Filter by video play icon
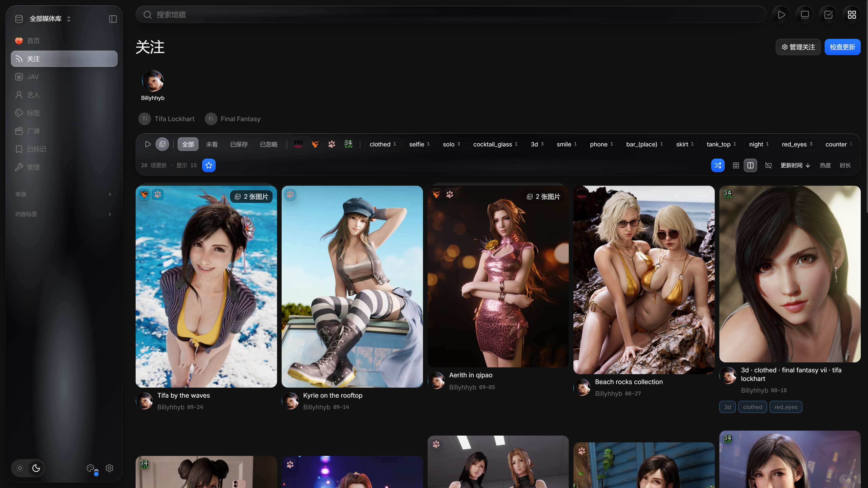868x488 pixels. pyautogui.click(x=148, y=144)
